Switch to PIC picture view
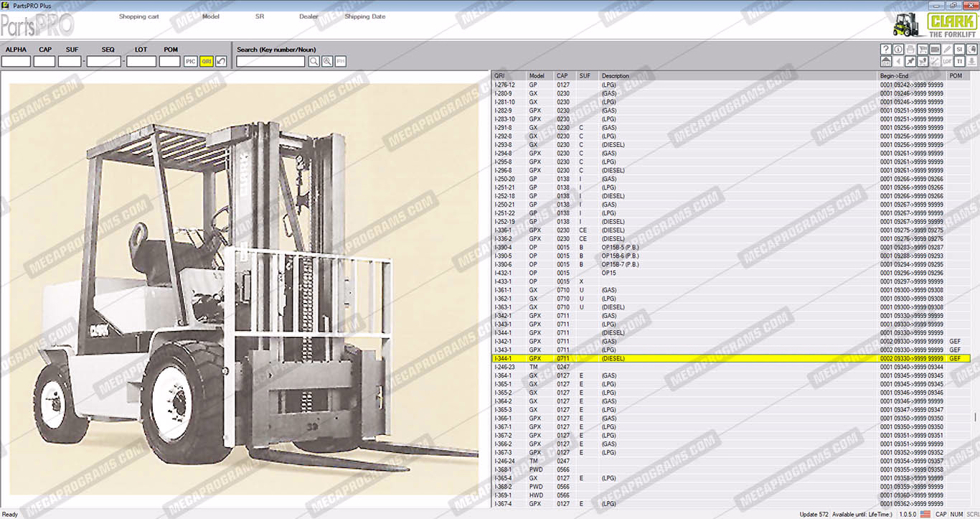980x519 pixels. click(x=191, y=62)
